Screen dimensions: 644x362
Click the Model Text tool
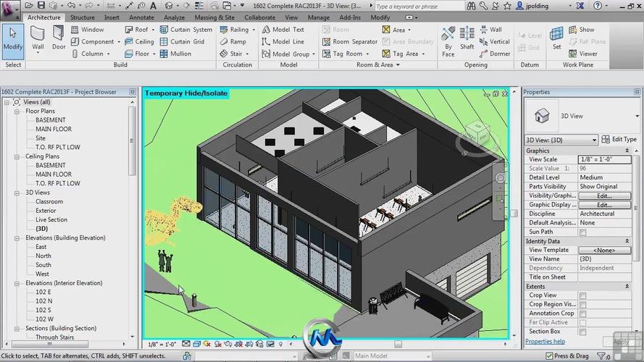coord(283,30)
